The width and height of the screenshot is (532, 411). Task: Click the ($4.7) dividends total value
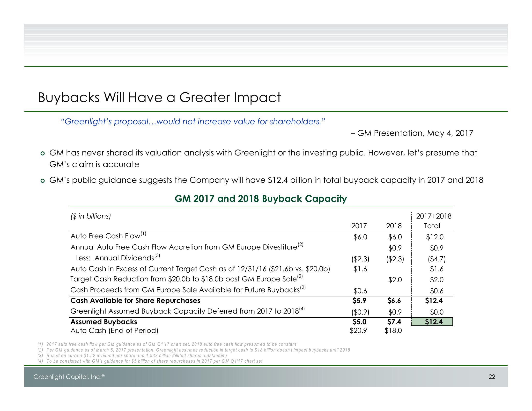pyautogui.click(x=436, y=259)
